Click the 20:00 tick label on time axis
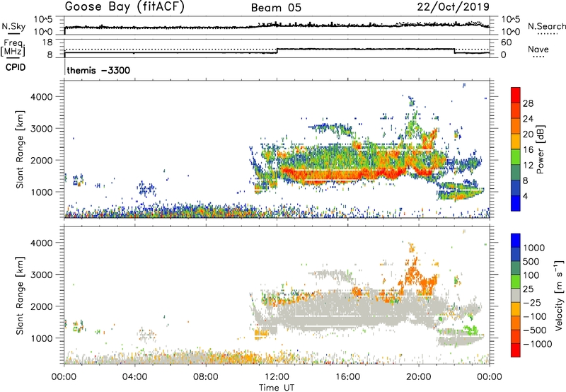Screen dimensions: 566x392 pos(419,376)
